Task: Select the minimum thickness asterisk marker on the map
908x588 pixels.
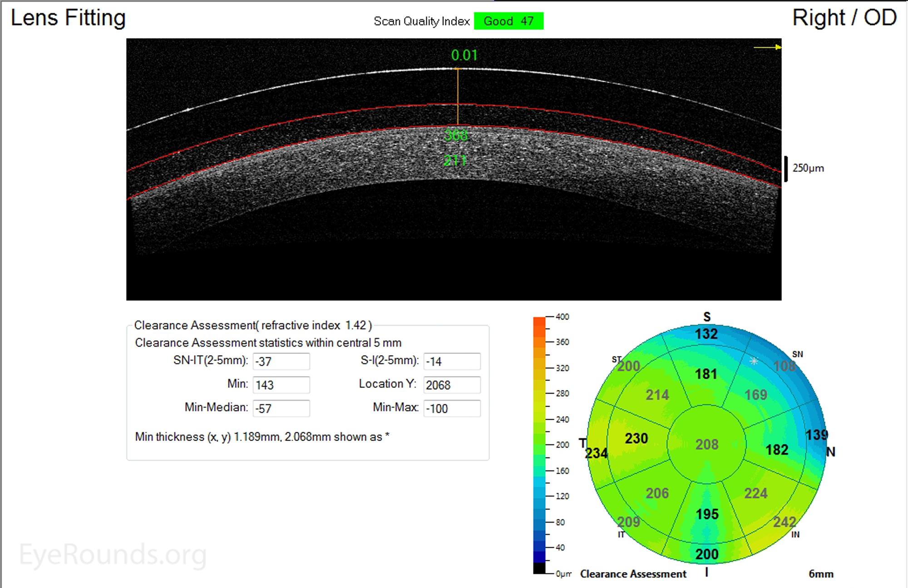Action: point(753,362)
